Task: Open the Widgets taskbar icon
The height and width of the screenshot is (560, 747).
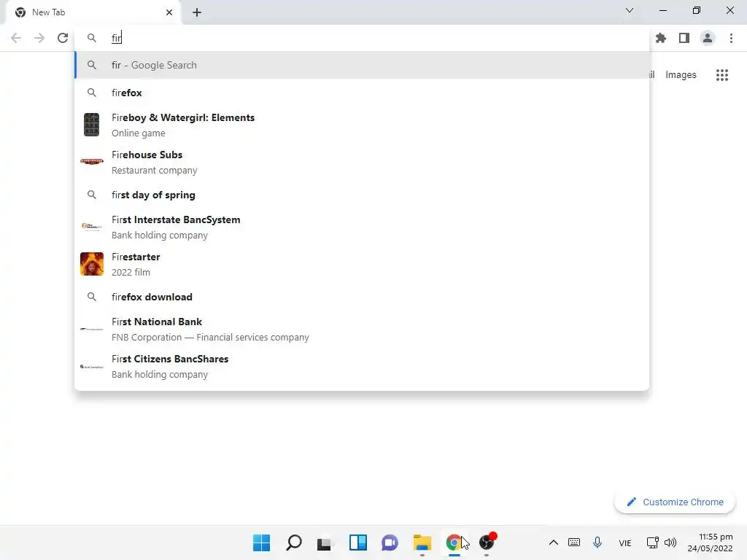Action: click(x=357, y=542)
